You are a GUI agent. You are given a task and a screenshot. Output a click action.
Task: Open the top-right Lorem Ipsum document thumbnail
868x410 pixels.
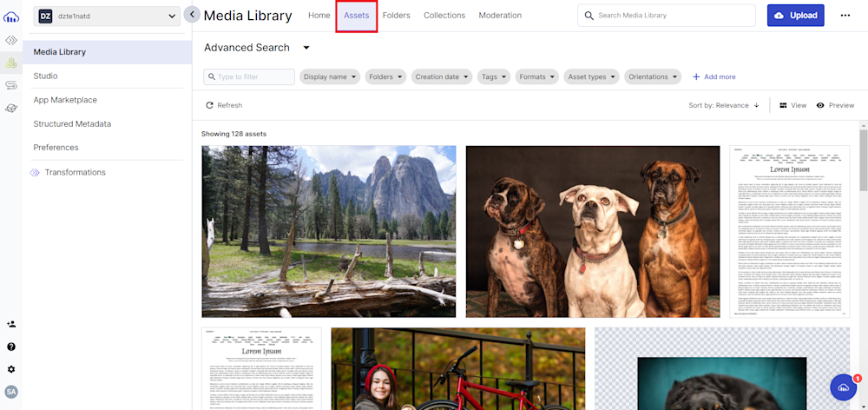point(789,232)
